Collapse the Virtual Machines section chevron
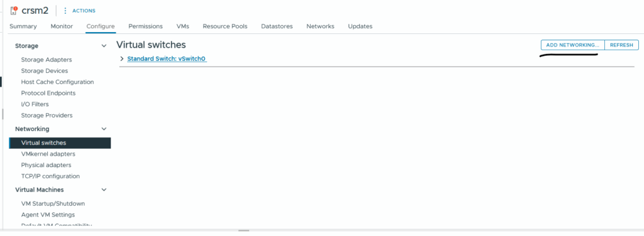644x236 pixels. 104,190
